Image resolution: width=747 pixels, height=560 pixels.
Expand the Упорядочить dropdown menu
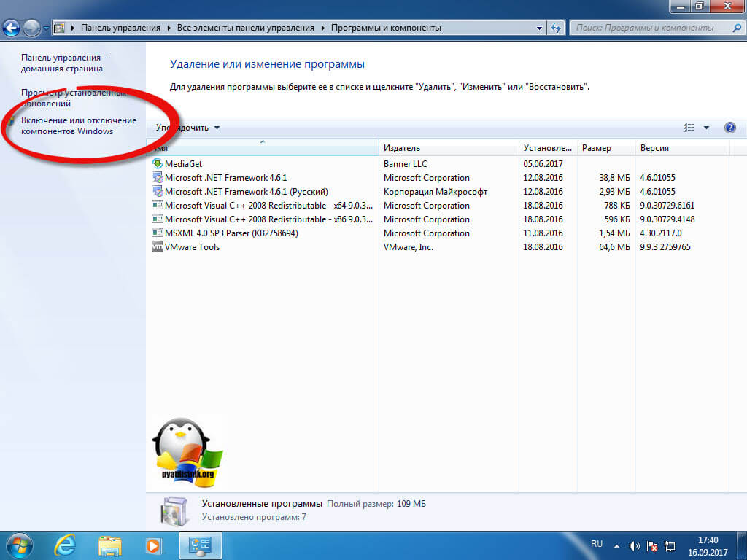click(187, 128)
